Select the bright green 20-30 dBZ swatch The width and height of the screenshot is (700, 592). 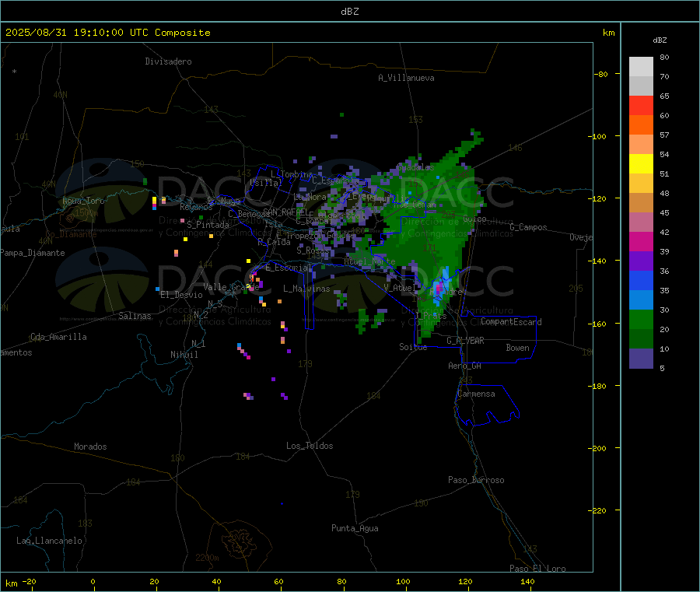[641, 319]
